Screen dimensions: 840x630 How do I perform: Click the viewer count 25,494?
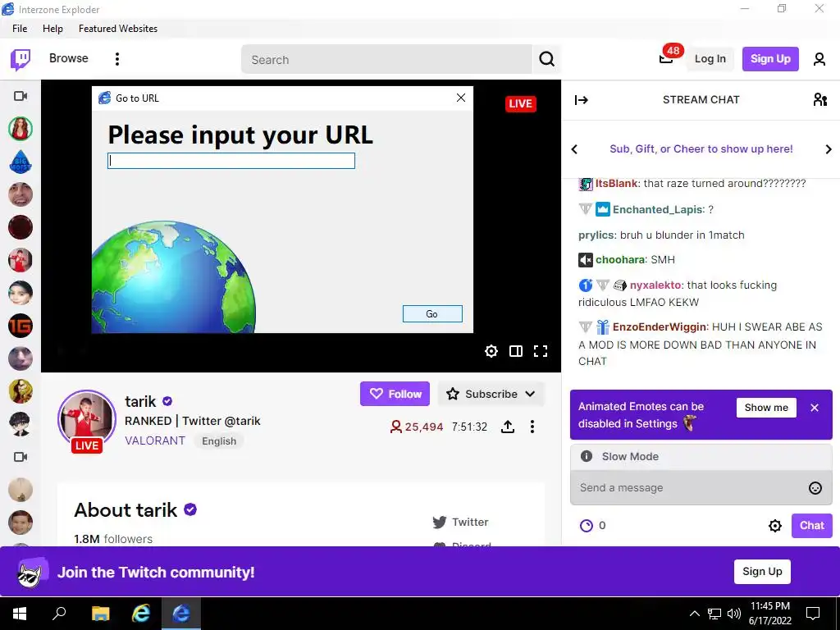[x=417, y=427]
